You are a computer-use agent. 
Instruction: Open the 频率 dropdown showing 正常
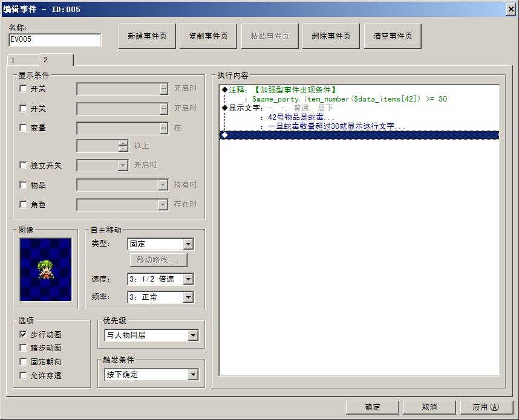[160, 297]
